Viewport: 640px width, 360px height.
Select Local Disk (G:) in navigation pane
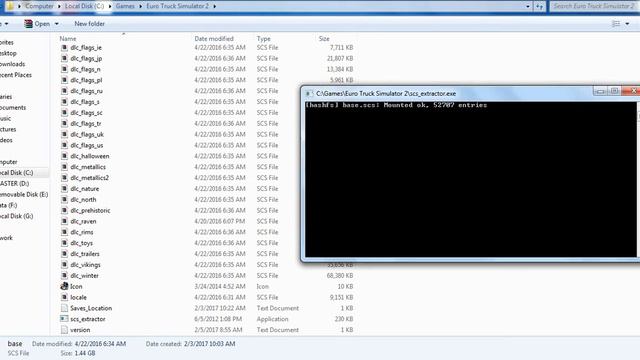point(16,216)
